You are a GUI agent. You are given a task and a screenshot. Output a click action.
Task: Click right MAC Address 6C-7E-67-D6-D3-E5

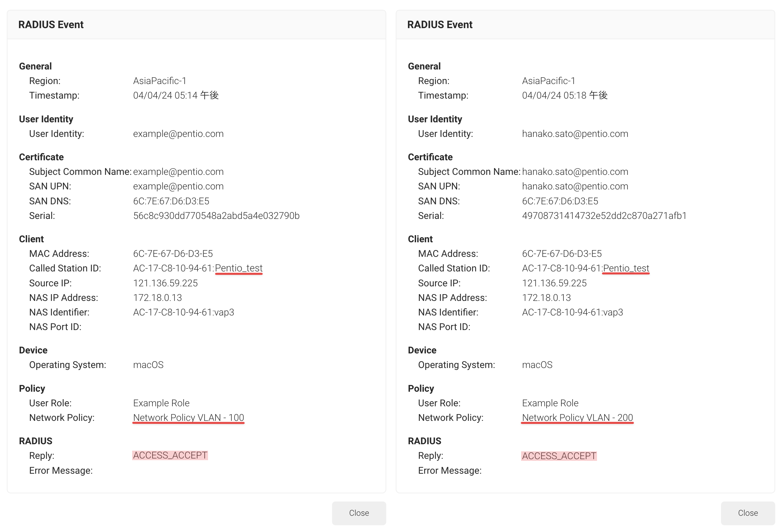(x=562, y=253)
